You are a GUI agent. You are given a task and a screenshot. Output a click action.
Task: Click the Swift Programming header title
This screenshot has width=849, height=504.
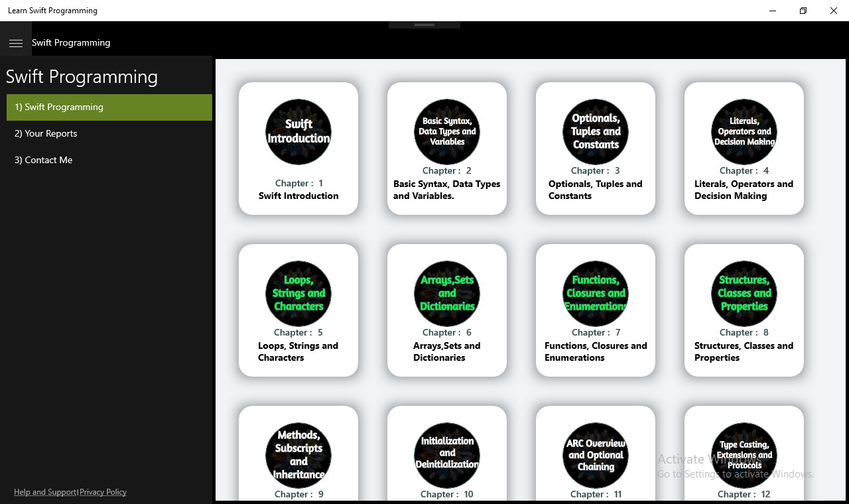click(x=71, y=43)
